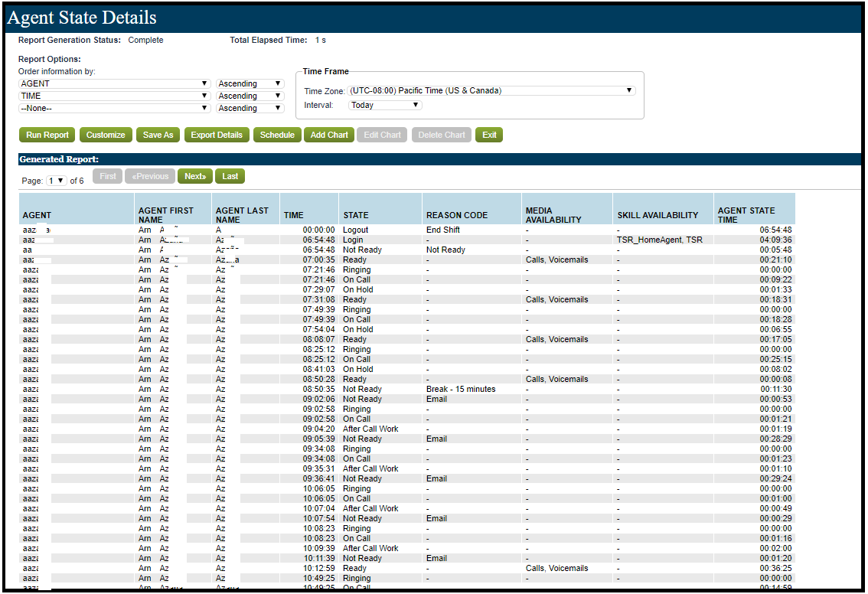This screenshot has width=868, height=594.
Task: Open the Time Zone dropdown
Action: coord(491,90)
